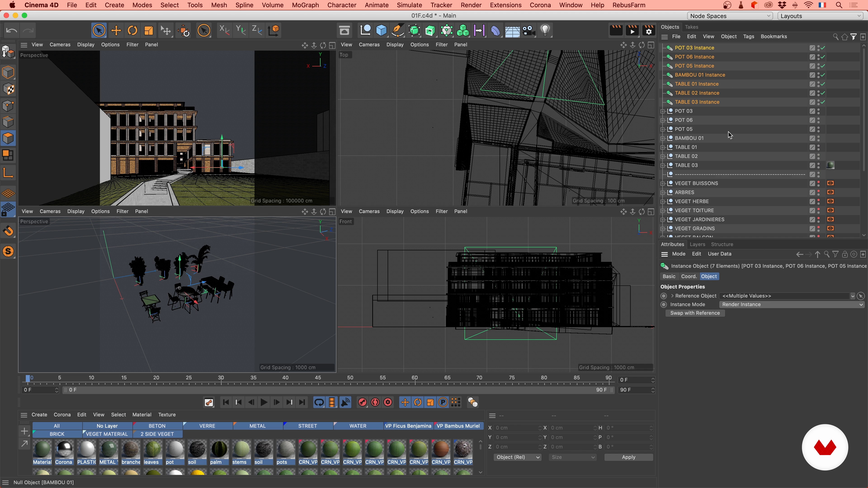Switch to the Layers tab

[697, 244]
